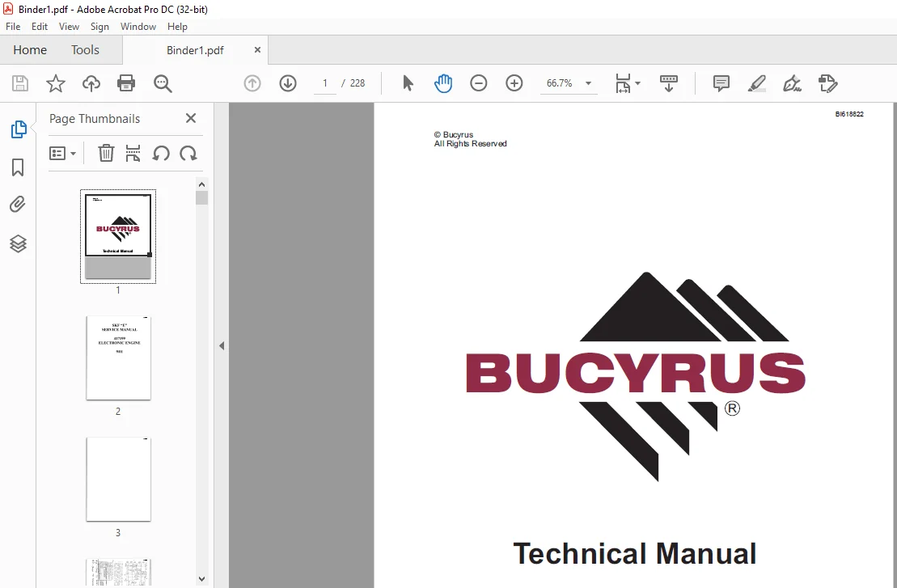
Task: Open the View menu
Action: tap(69, 27)
